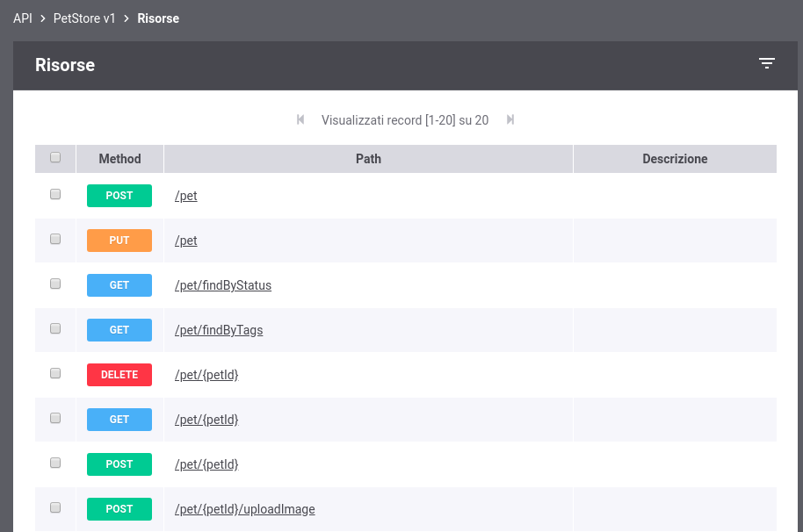
Task: Open the /pet link in the PUT row
Action: [x=186, y=241]
